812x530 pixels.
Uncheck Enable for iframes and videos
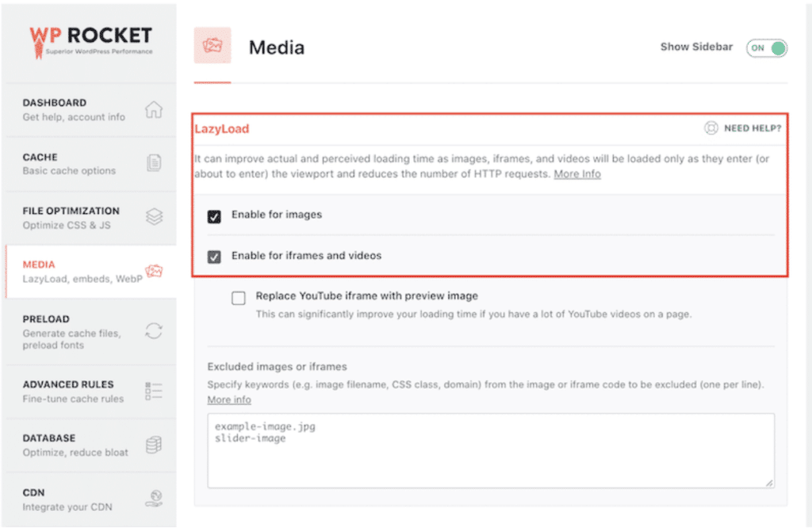coord(214,257)
